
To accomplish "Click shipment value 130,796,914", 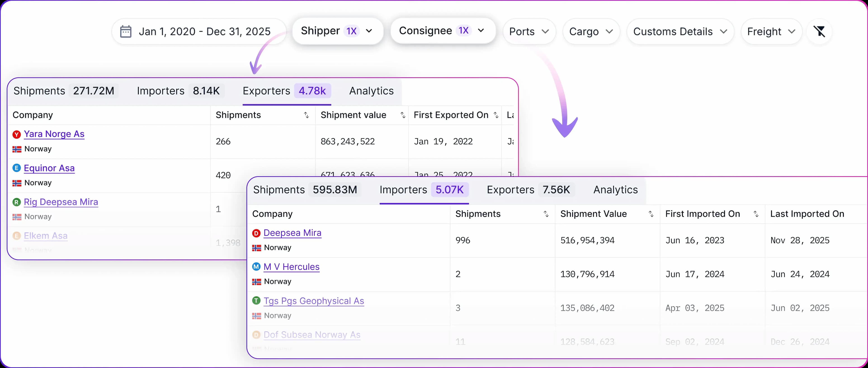I will (587, 274).
